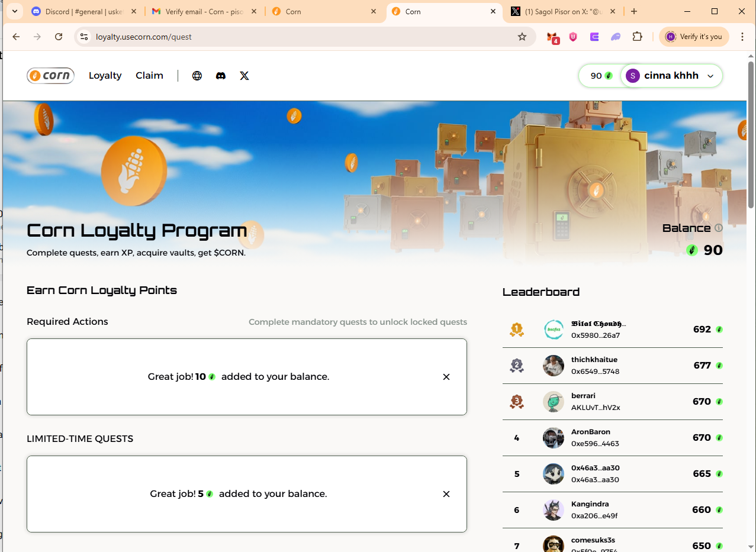
Task: Dismiss the 'Great job! 5 added' notice
Action: (446, 494)
